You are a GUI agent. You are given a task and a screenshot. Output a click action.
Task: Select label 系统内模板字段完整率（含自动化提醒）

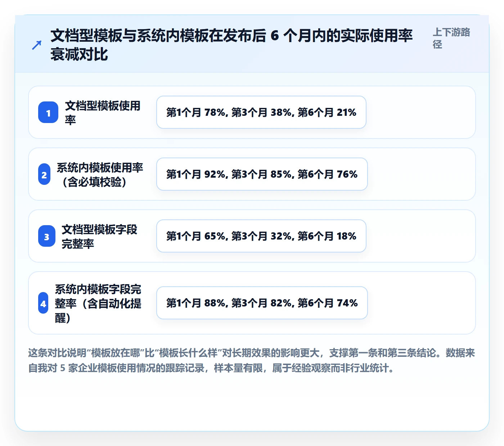tap(98, 303)
